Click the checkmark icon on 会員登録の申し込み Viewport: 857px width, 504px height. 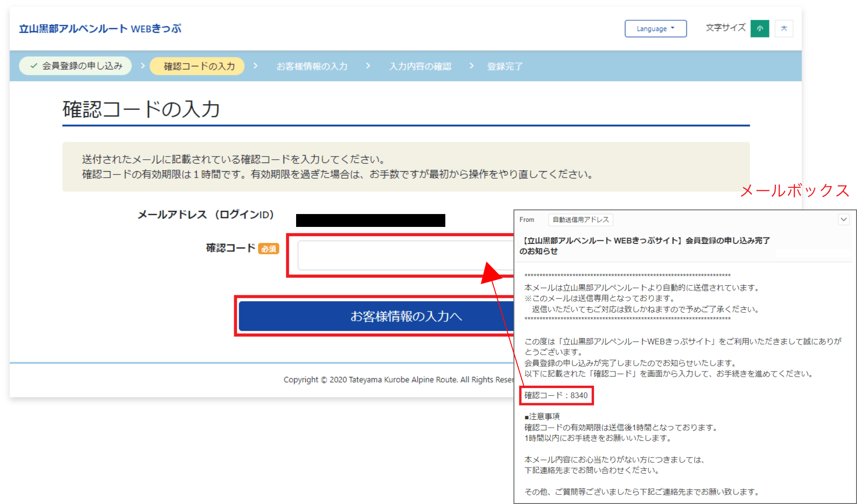click(34, 66)
